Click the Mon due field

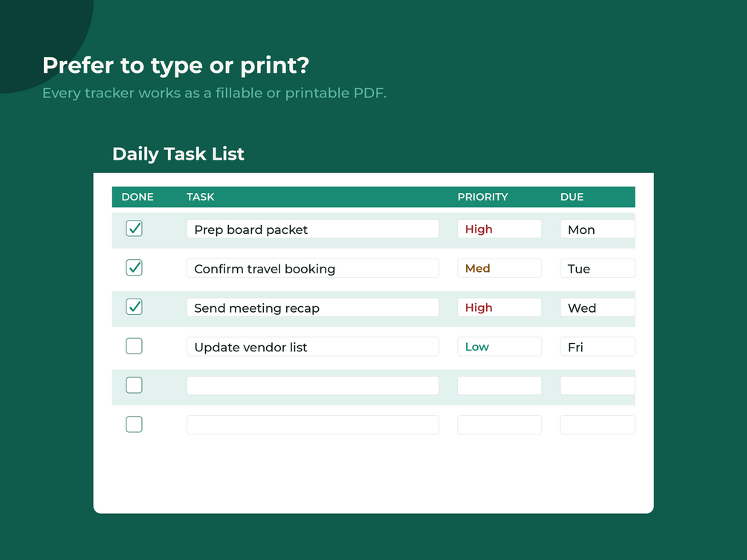pyautogui.click(x=598, y=229)
